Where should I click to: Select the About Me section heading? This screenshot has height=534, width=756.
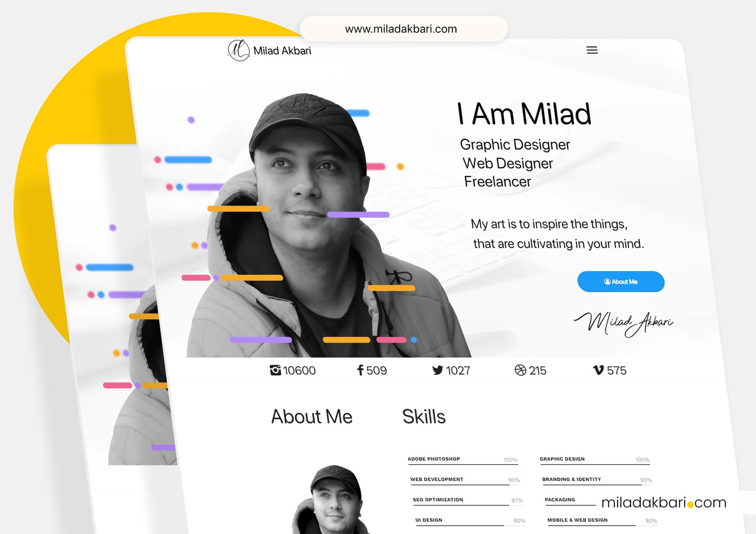click(312, 416)
